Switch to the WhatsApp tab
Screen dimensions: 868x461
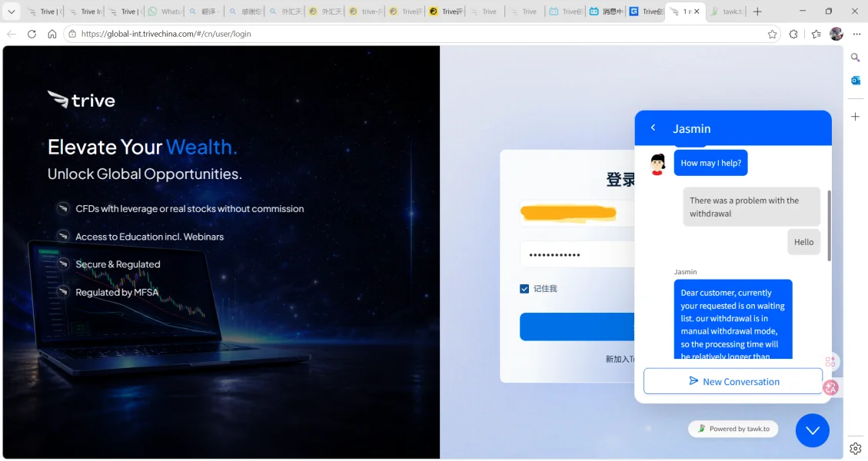pyautogui.click(x=165, y=11)
